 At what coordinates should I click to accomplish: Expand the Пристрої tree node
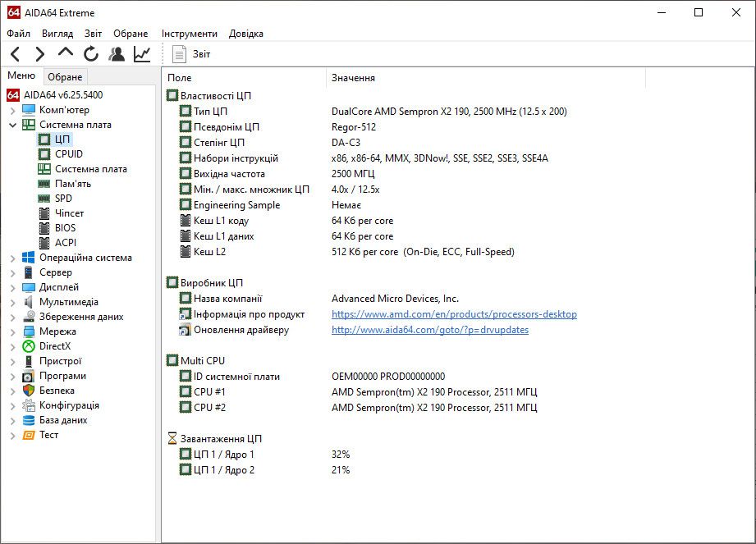point(12,361)
